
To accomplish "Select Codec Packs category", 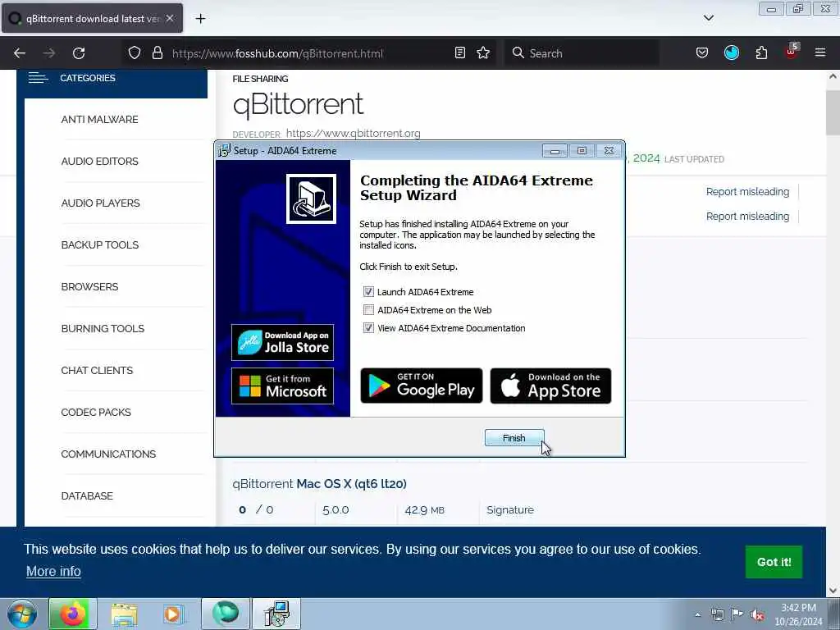I will (x=96, y=412).
